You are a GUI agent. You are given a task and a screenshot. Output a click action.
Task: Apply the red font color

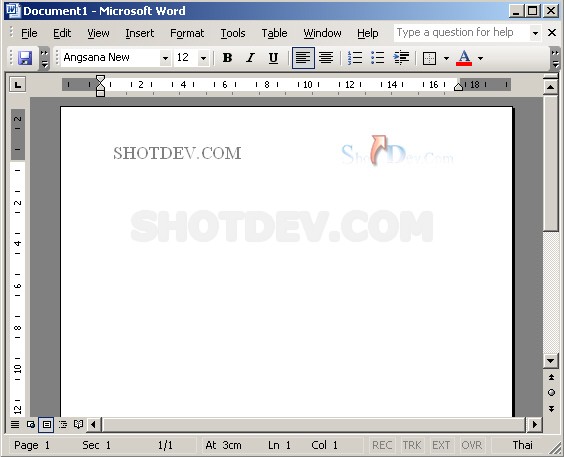[x=464, y=58]
